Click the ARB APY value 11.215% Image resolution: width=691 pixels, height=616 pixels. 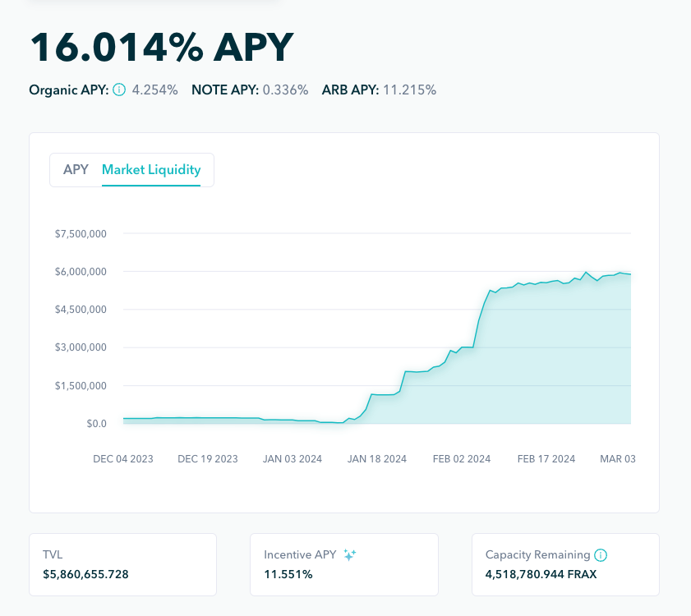click(409, 90)
